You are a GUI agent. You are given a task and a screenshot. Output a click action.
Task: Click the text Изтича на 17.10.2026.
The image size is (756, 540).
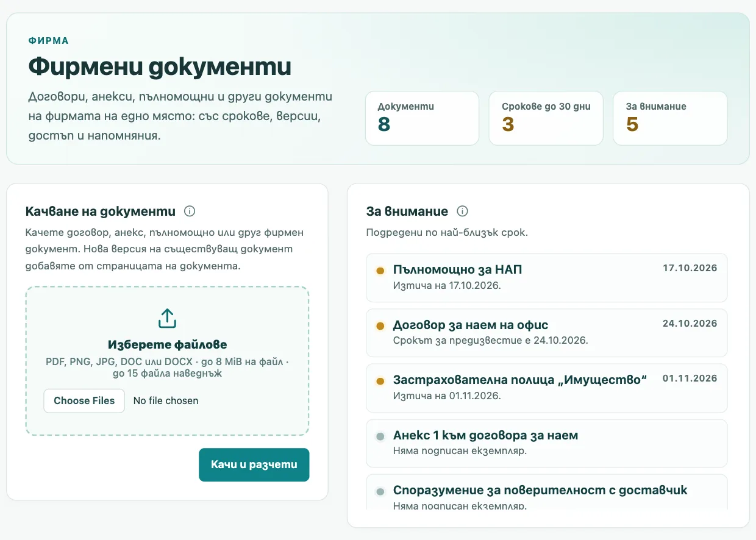click(447, 285)
